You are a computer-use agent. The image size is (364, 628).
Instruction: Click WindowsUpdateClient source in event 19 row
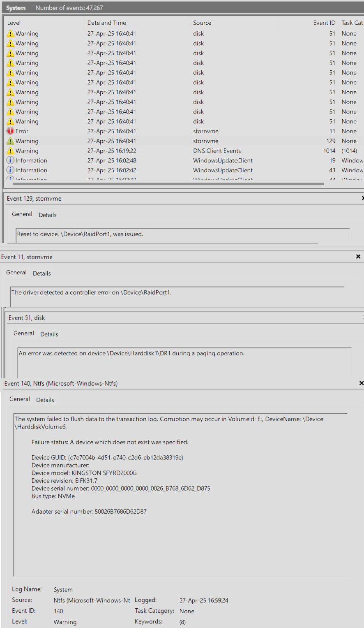[x=223, y=160]
